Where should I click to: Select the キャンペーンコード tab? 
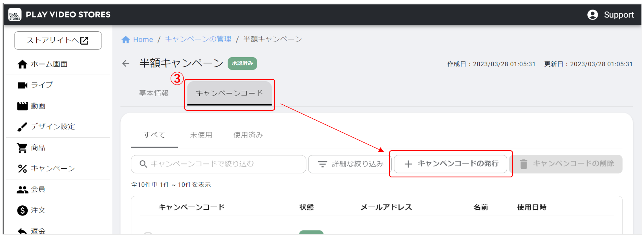pos(229,93)
